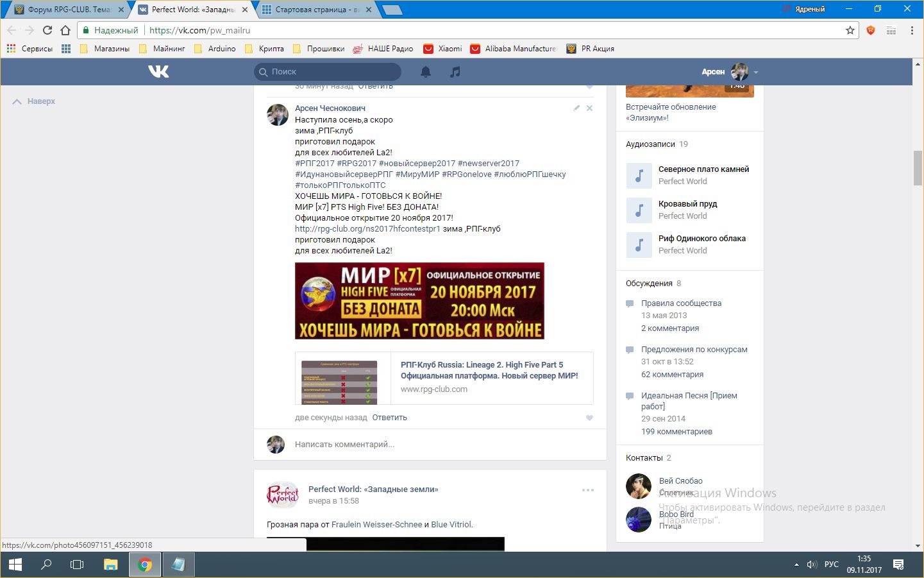This screenshot has width=924, height=578.
Task: Open Арсен Чеснокович profile name link
Action: point(330,108)
